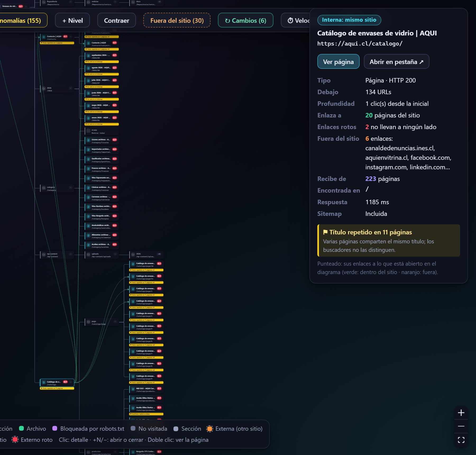476x455 pixels.
Task: Collapse the category section node
Action: point(71,187)
